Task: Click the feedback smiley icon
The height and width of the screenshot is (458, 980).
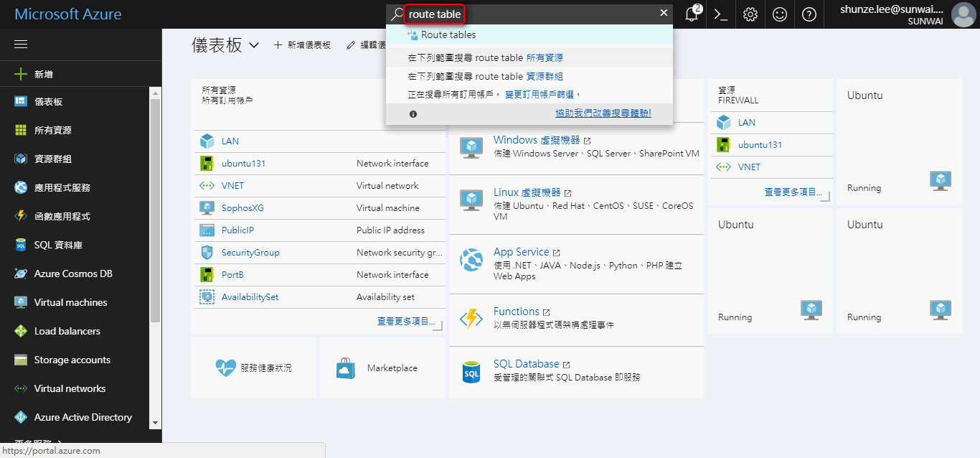Action: point(780,14)
